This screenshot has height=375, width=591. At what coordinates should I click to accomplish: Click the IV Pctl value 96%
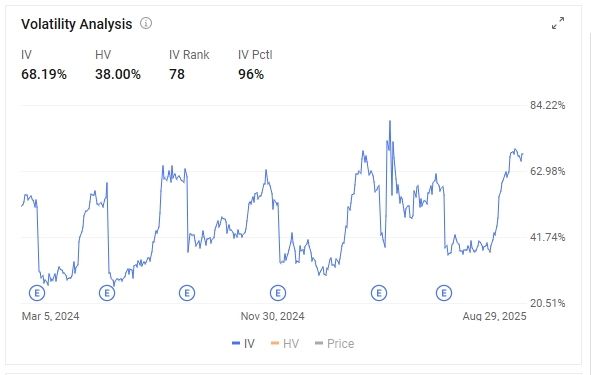(x=251, y=74)
